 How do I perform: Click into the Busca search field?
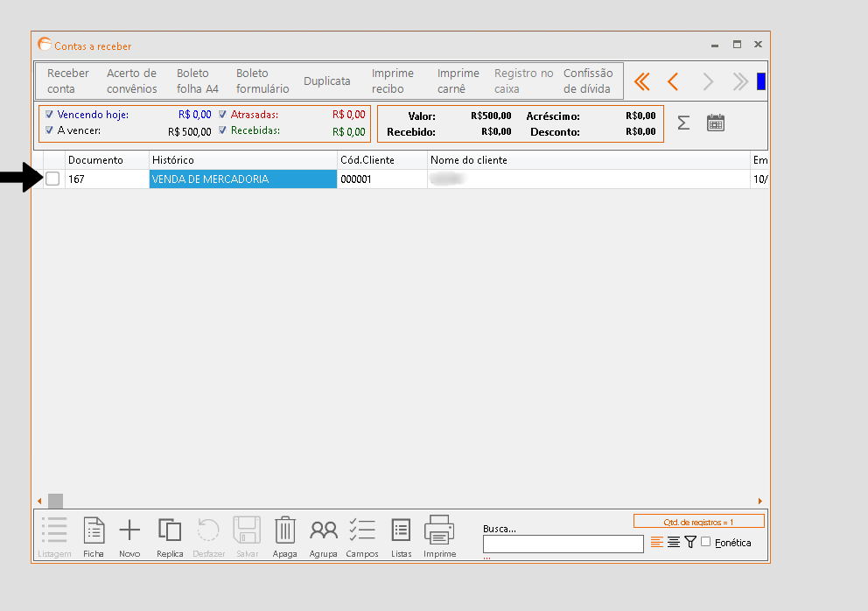pyautogui.click(x=563, y=544)
